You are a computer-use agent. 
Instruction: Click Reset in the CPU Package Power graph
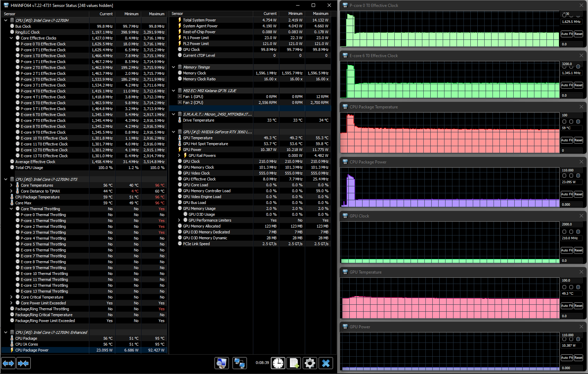pyautogui.click(x=578, y=194)
